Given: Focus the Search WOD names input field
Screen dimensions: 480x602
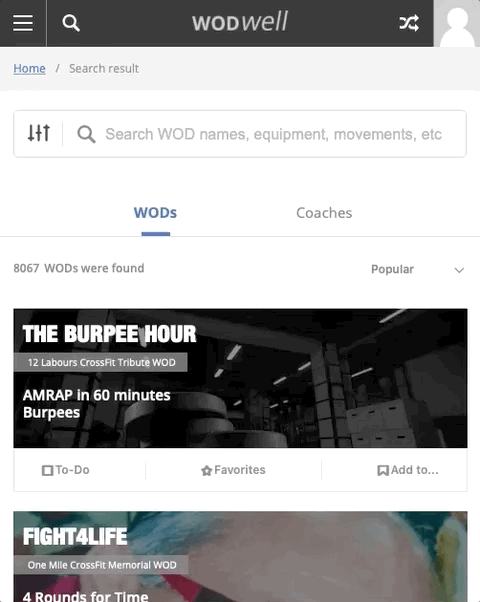Looking at the screenshot, I should tap(273, 134).
